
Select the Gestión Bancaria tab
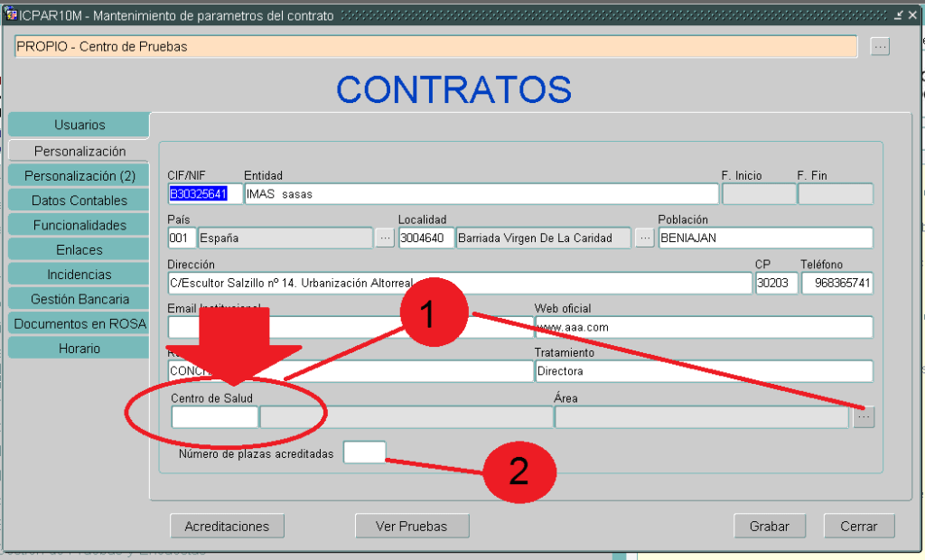[79, 299]
